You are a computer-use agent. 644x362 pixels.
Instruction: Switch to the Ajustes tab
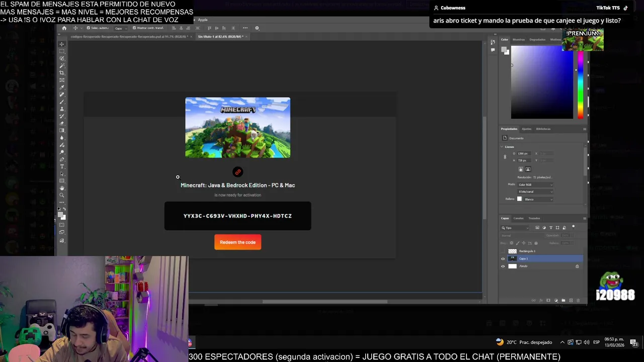click(x=526, y=129)
